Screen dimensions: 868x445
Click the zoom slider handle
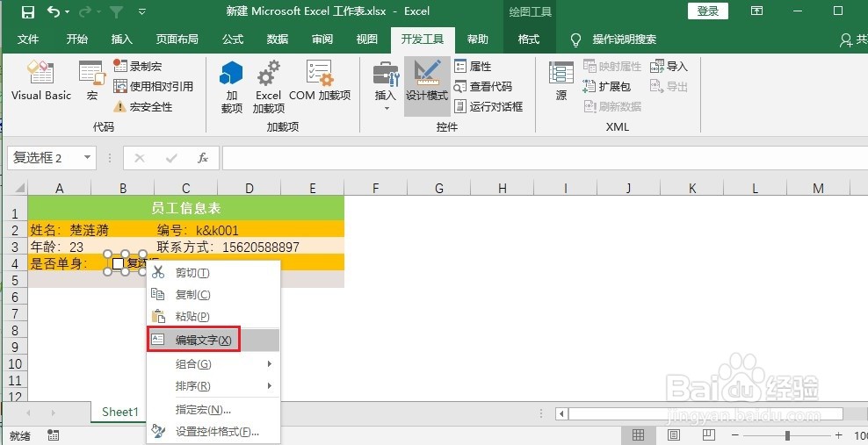[787, 435]
